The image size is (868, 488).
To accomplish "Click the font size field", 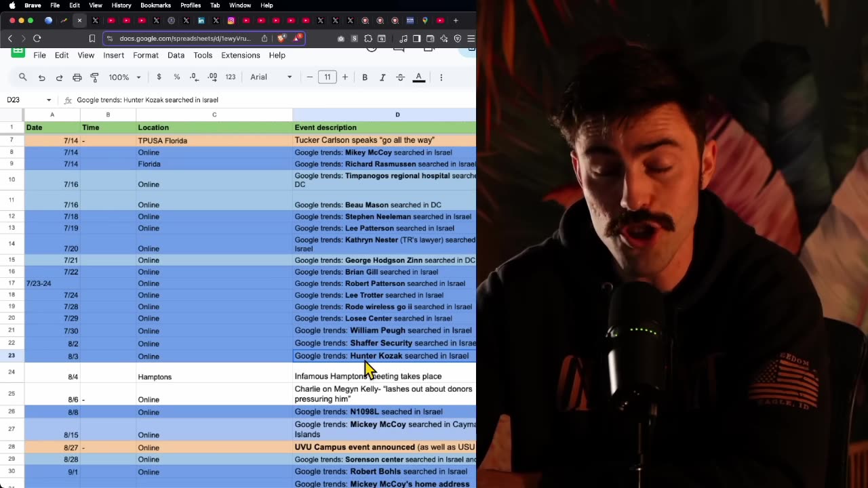I will (328, 77).
